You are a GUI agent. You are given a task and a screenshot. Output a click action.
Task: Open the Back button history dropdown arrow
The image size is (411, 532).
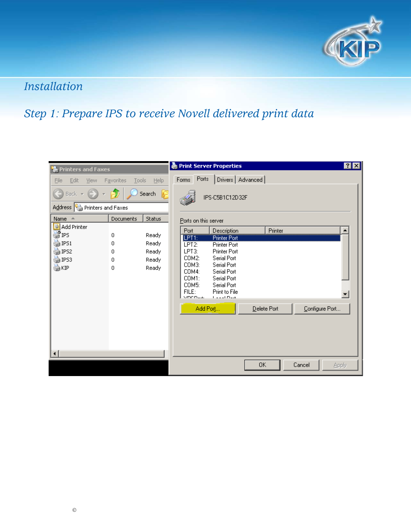pos(82,194)
